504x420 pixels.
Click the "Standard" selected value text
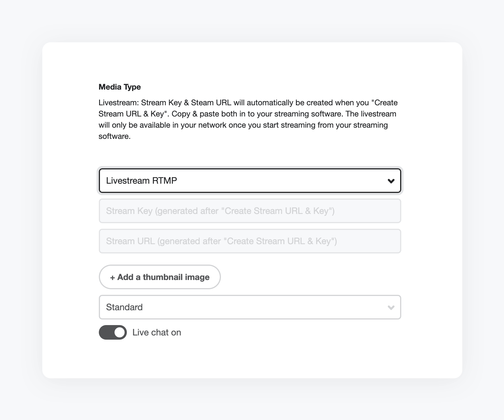pos(124,307)
